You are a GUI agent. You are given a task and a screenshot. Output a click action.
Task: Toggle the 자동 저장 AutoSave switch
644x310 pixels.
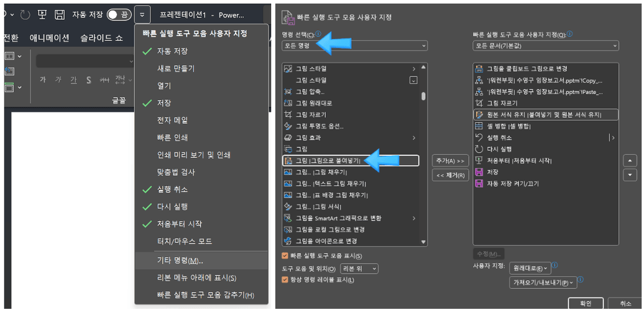(119, 15)
